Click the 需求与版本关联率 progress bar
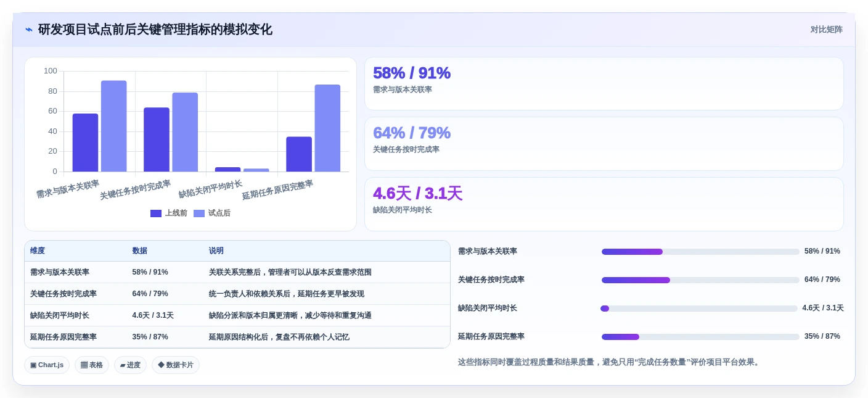Viewport: 868px width, 398px height. click(x=700, y=252)
